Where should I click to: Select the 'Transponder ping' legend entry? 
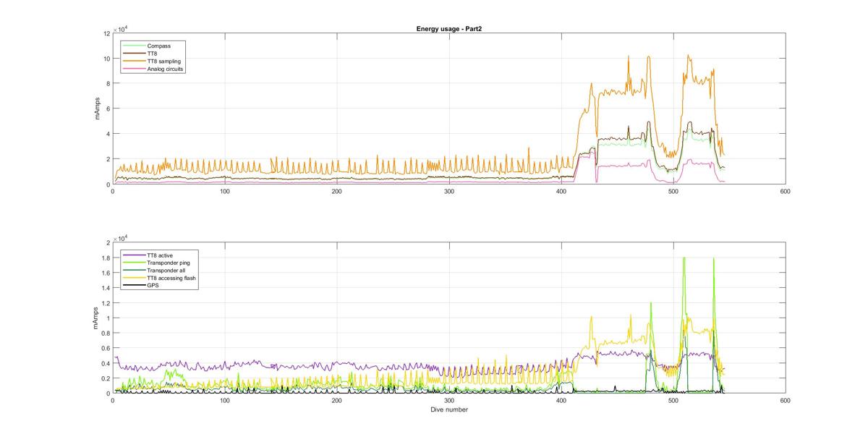click(156, 263)
